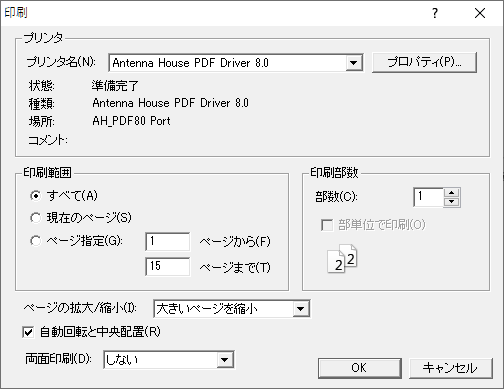Close the 印刷 dialog with X
The image size is (504, 389).
(480, 13)
